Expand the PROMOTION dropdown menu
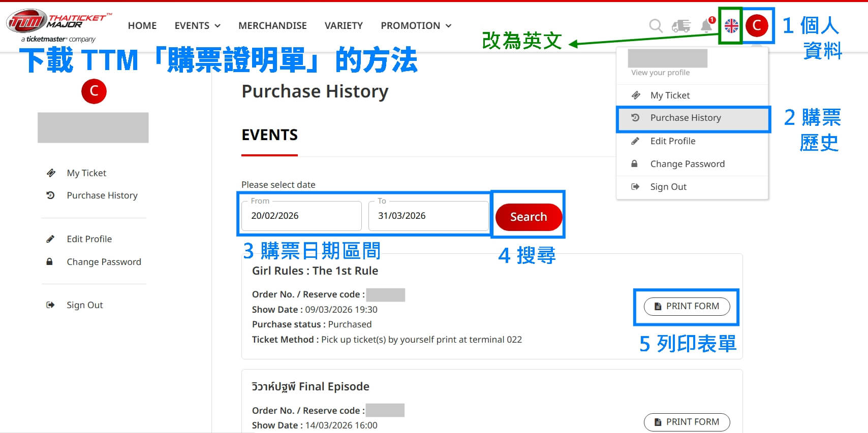This screenshot has width=868, height=433. [x=416, y=25]
